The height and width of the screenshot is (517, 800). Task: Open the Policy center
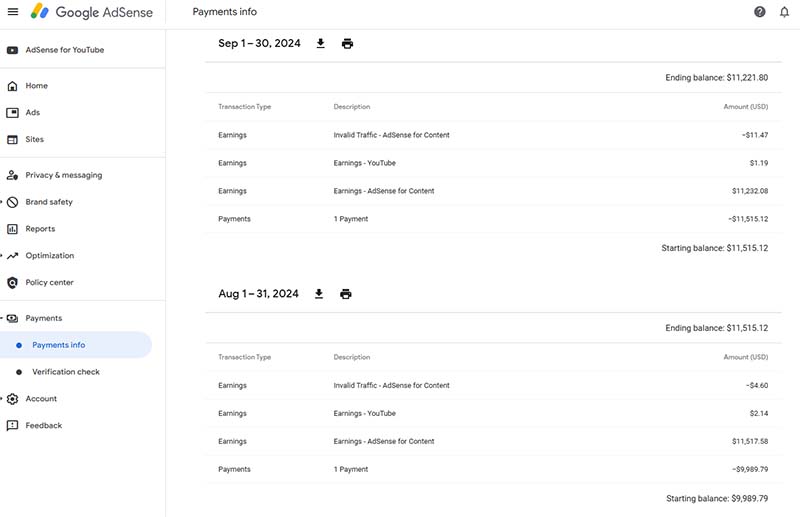pyautogui.click(x=51, y=283)
